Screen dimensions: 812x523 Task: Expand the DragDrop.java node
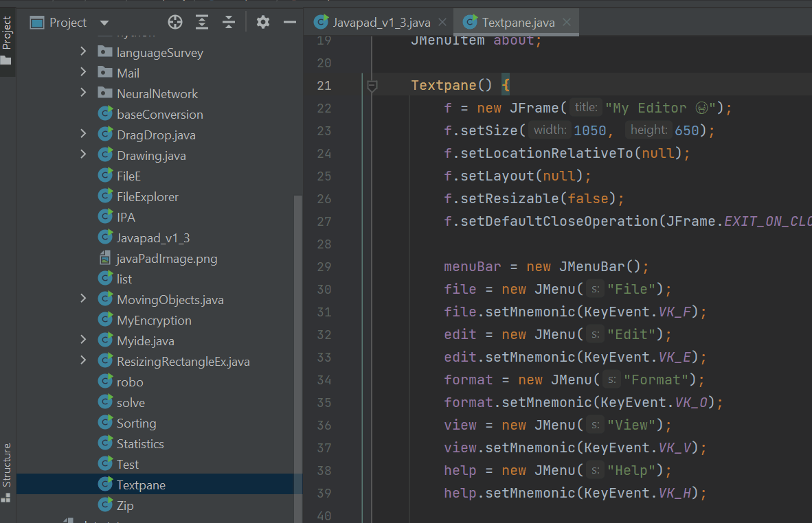pyautogui.click(x=83, y=133)
